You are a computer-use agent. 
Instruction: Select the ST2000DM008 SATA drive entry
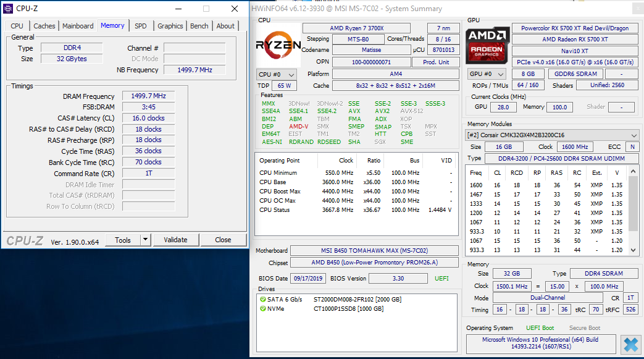click(358, 299)
